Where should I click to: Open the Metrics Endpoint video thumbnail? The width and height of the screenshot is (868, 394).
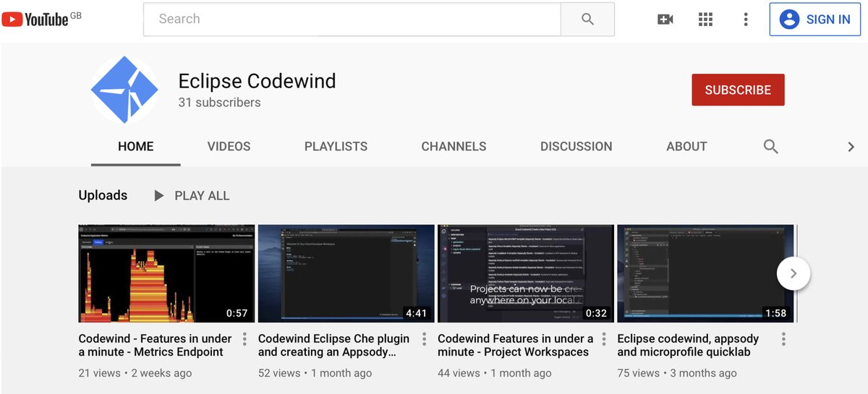[166, 273]
